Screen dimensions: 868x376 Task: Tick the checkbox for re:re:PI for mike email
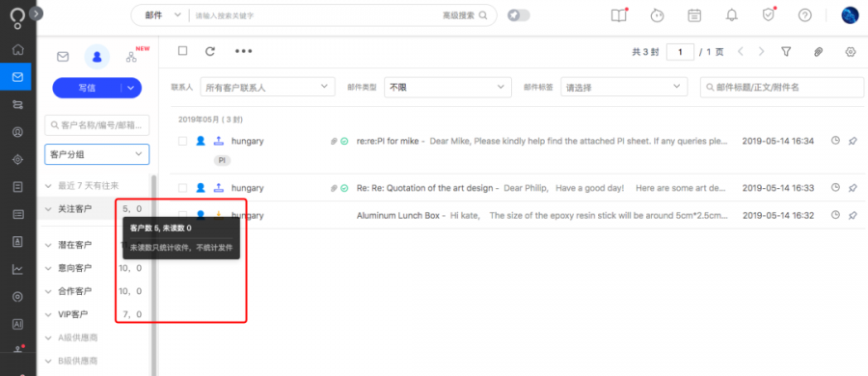(182, 141)
